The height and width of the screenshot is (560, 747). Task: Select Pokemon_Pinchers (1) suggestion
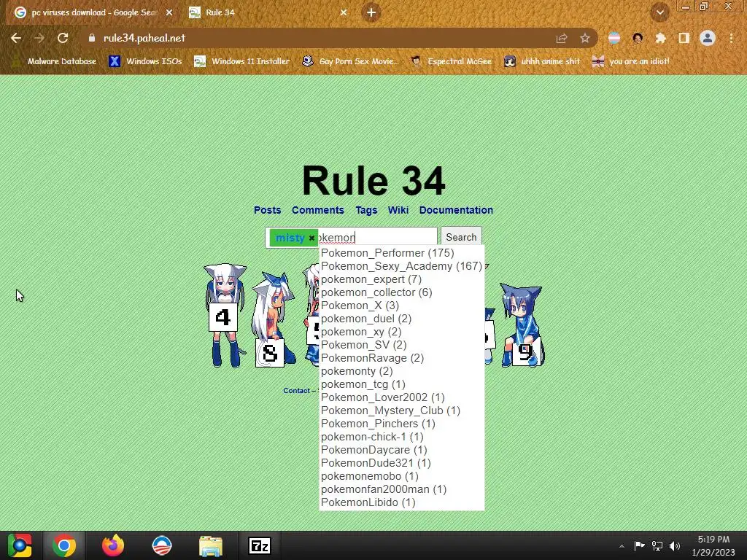point(402,424)
